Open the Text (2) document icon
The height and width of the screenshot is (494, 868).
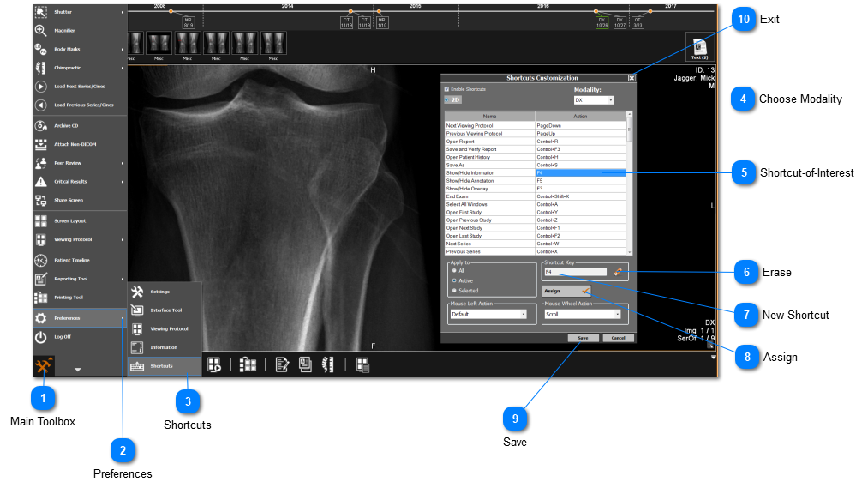click(699, 47)
